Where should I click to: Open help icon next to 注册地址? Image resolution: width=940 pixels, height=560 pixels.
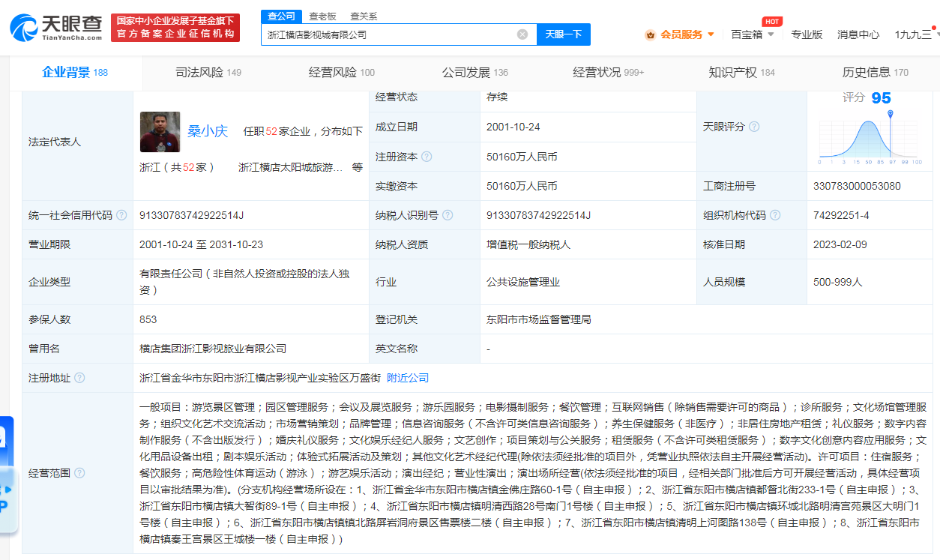(79, 378)
